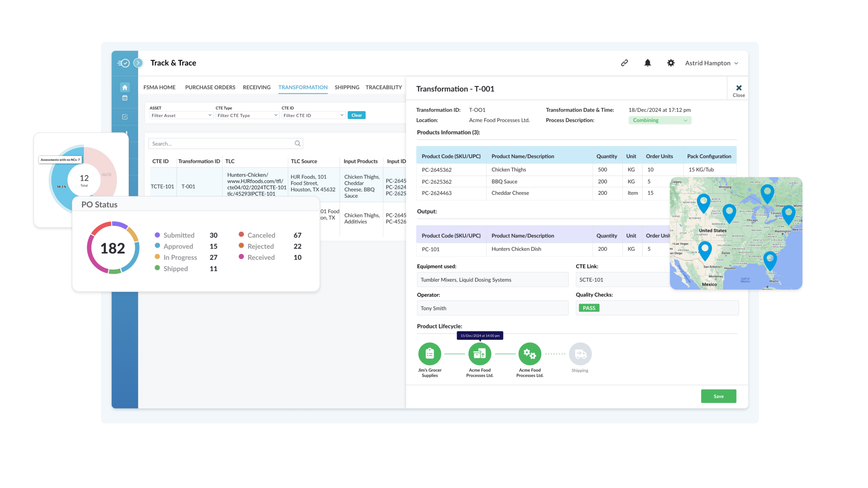Go to the Traceability tab
This screenshot has width=868, height=488.
coord(383,87)
